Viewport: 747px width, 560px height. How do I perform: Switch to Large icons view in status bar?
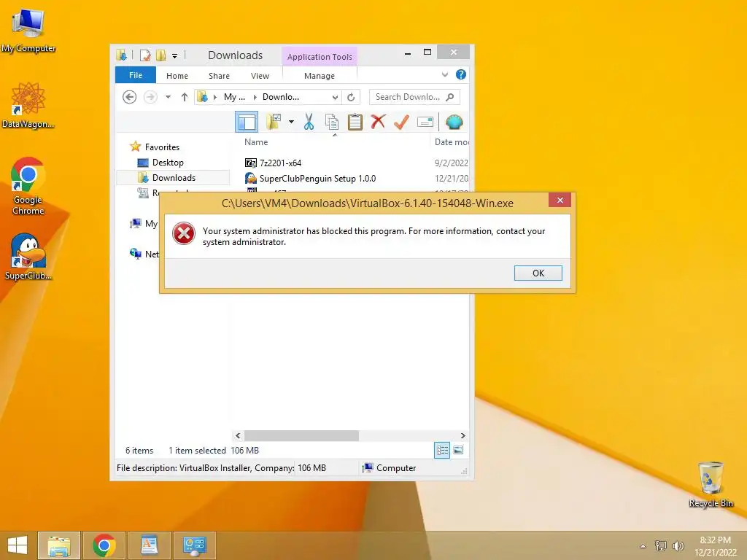click(x=458, y=450)
